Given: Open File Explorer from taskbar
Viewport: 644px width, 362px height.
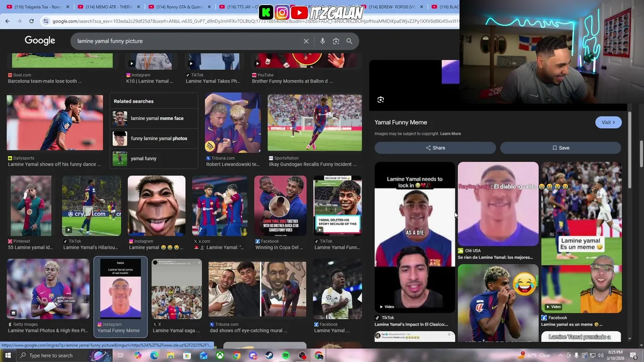Looking at the screenshot, I should pyautogui.click(x=171, y=355).
